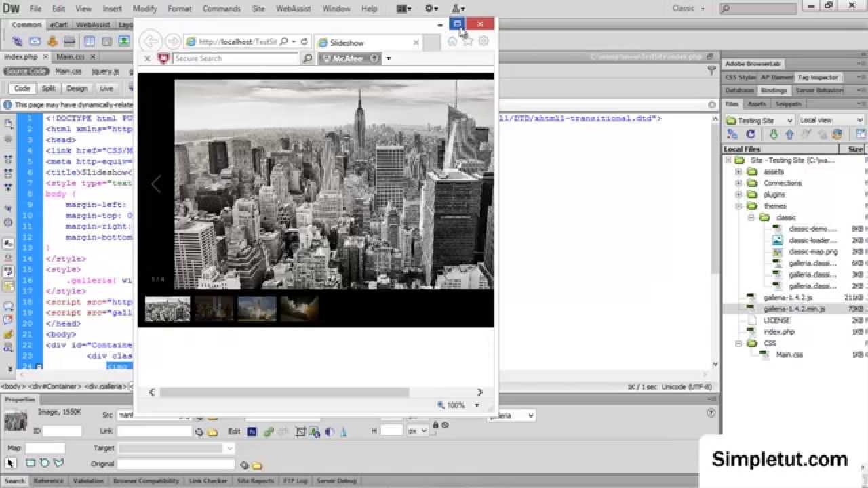Select Polygon hotspot tool in Properties

point(58,464)
